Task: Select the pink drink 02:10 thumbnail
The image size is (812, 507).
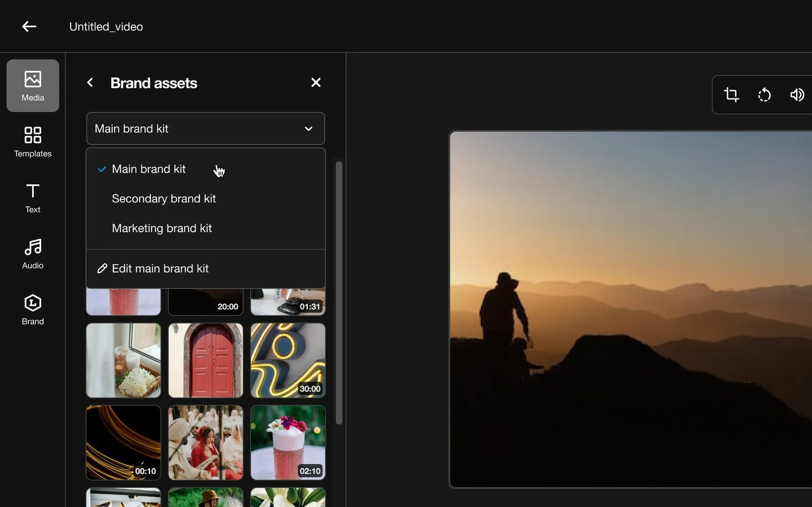Action: pyautogui.click(x=288, y=443)
